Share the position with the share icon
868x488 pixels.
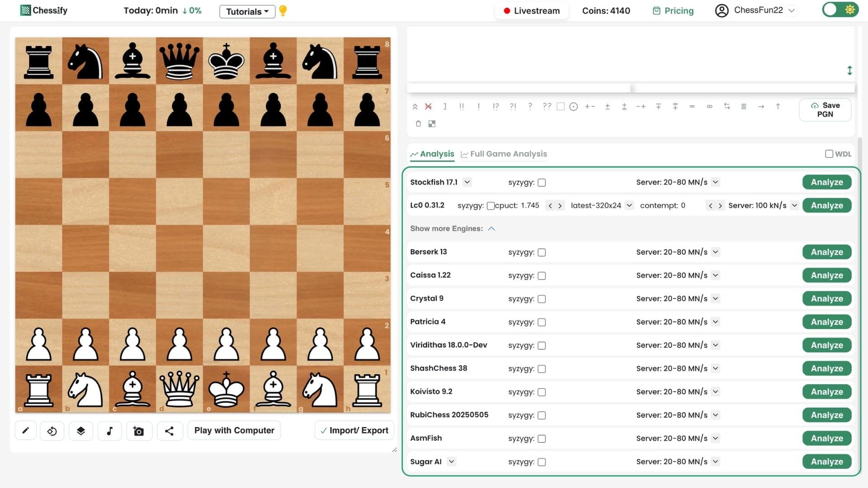coord(169,431)
